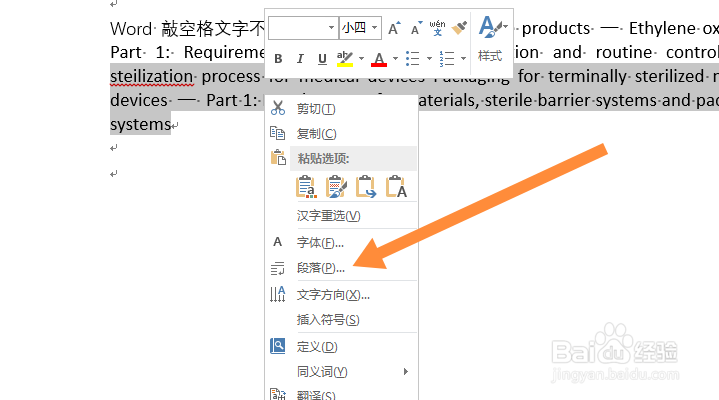Viewport: 719px width, 400px height.
Task: Increase font size with grow font icon
Action: 394,28
